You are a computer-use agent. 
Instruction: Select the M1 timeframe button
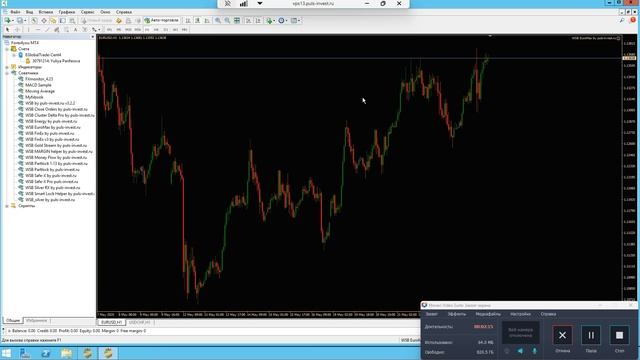109,30
